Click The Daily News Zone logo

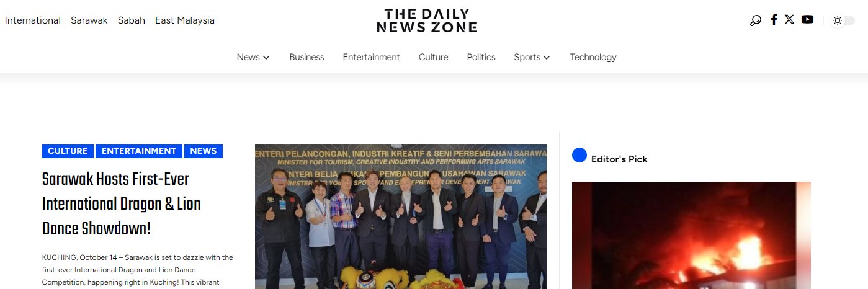coord(427,20)
